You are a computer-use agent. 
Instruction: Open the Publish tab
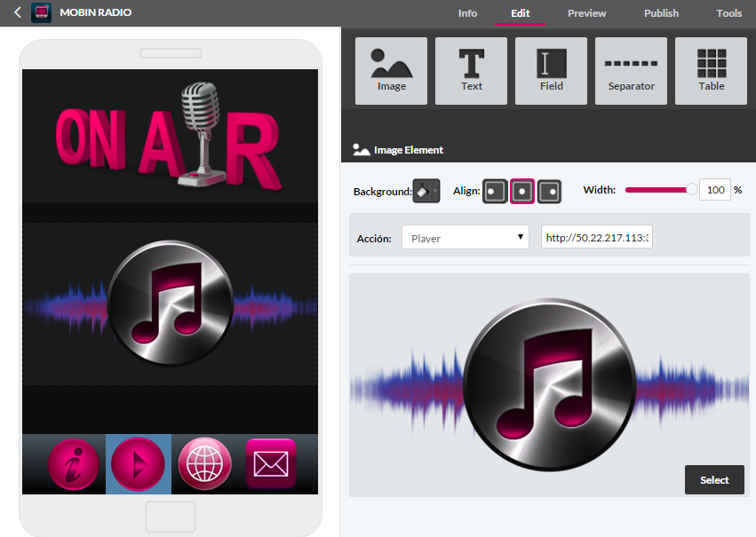pyautogui.click(x=661, y=13)
